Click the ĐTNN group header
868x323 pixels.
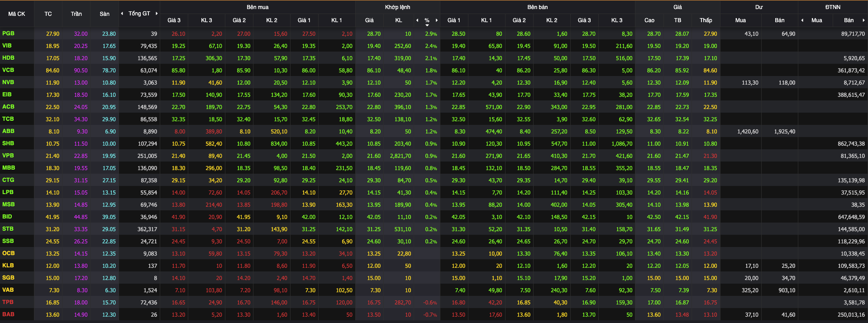833,7
